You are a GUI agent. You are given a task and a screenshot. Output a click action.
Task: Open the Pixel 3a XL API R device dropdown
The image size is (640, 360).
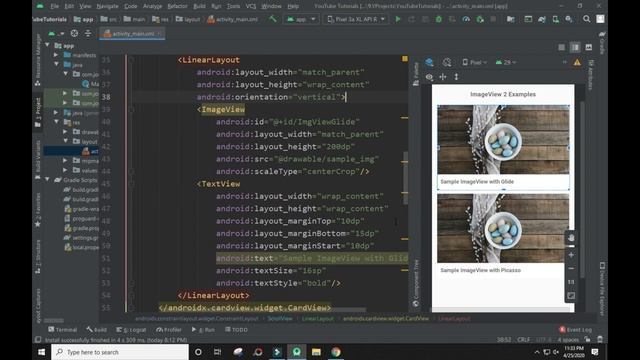(356, 19)
